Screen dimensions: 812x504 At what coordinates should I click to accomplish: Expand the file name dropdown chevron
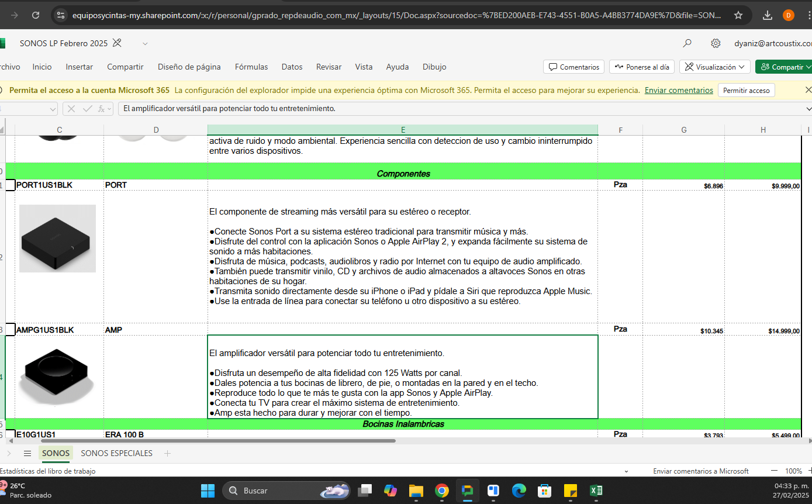coord(145,43)
